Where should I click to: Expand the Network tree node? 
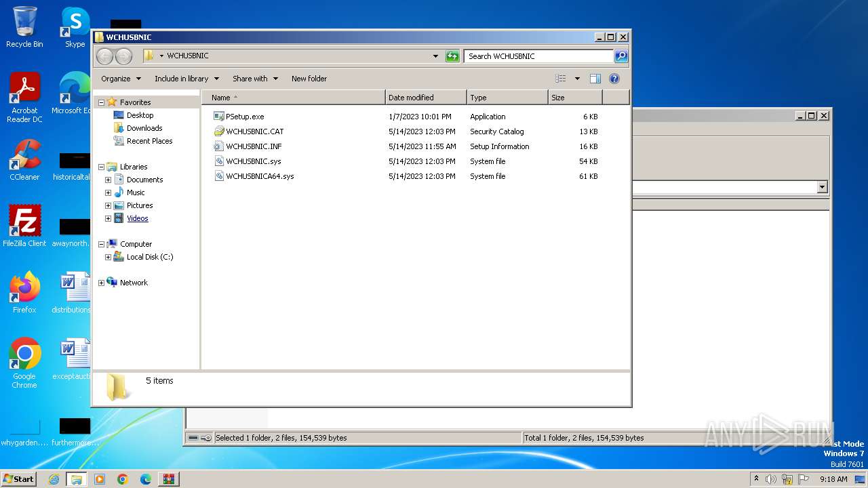tap(102, 283)
